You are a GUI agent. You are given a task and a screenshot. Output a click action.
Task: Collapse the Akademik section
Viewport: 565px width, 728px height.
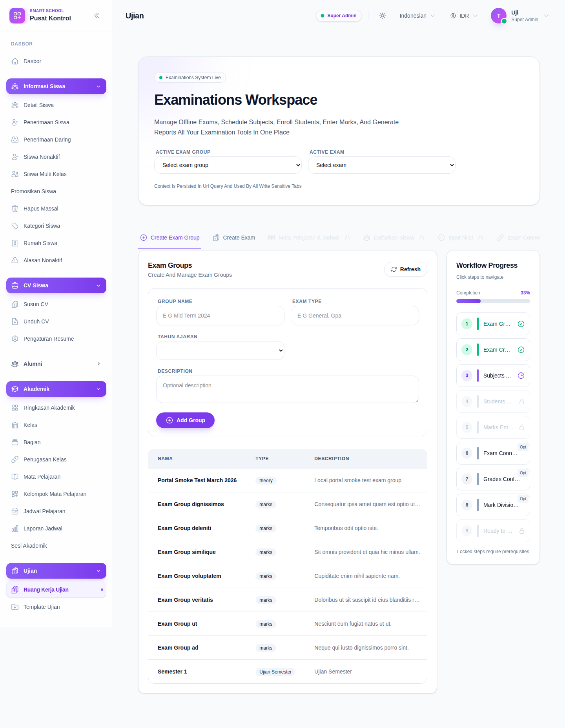(x=56, y=389)
